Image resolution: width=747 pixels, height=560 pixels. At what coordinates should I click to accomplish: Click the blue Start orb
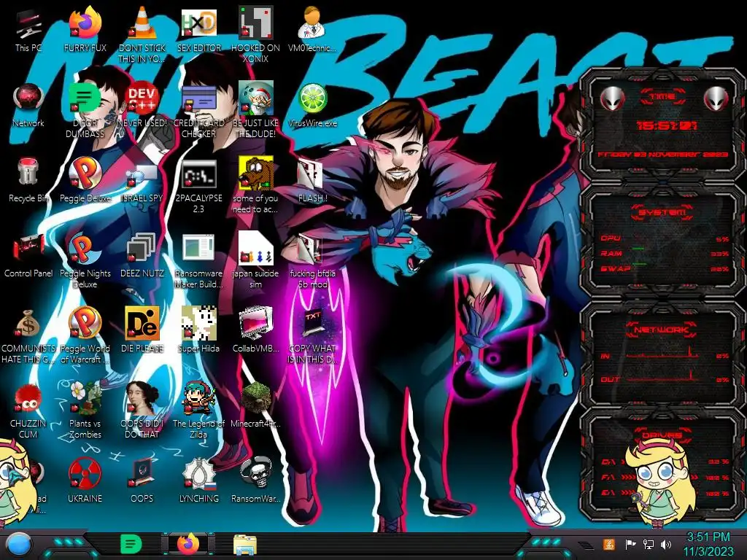(19, 545)
